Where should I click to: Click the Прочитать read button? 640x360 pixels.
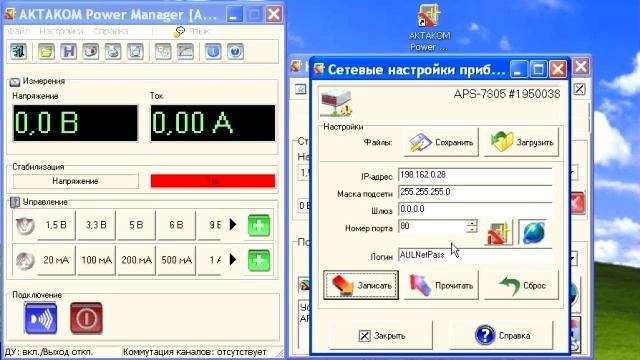point(441,285)
